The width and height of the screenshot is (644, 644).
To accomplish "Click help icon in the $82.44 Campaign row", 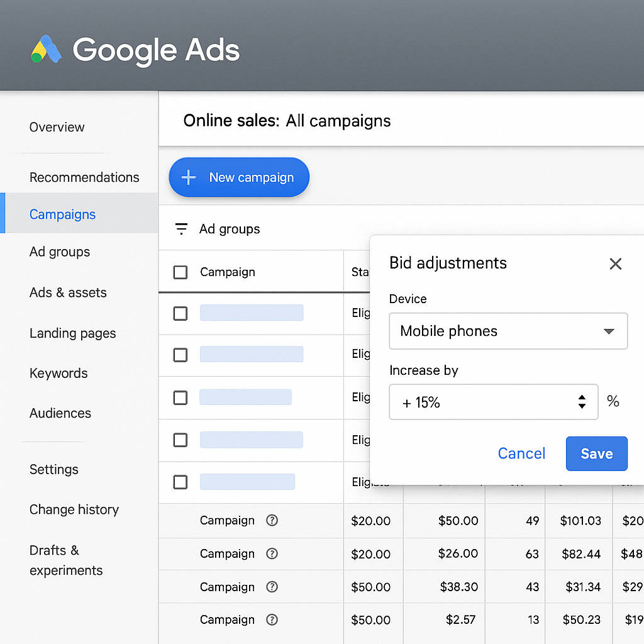I will point(272,553).
